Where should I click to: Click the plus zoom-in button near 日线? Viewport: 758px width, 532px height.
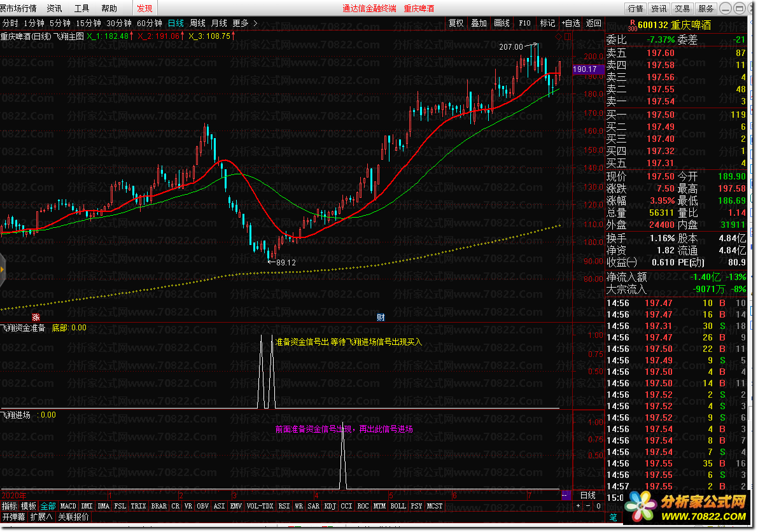tap(578, 506)
